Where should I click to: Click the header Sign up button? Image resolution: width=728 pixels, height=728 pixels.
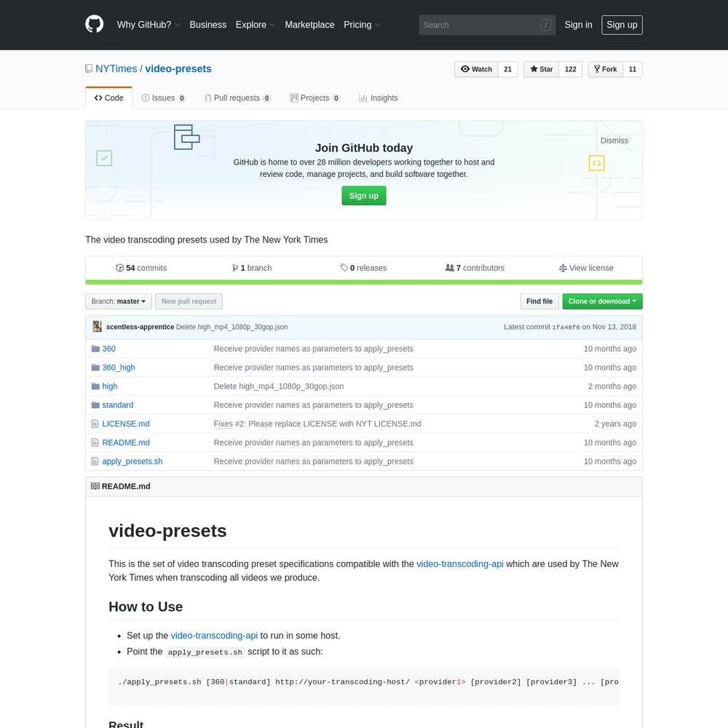(622, 25)
